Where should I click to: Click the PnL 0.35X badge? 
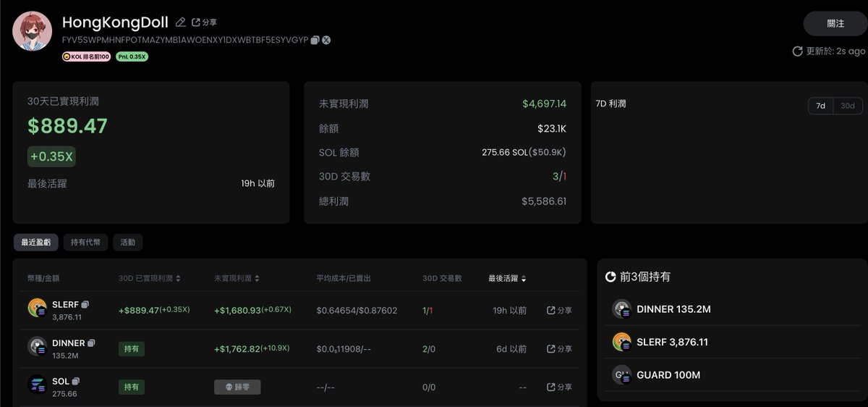point(132,56)
